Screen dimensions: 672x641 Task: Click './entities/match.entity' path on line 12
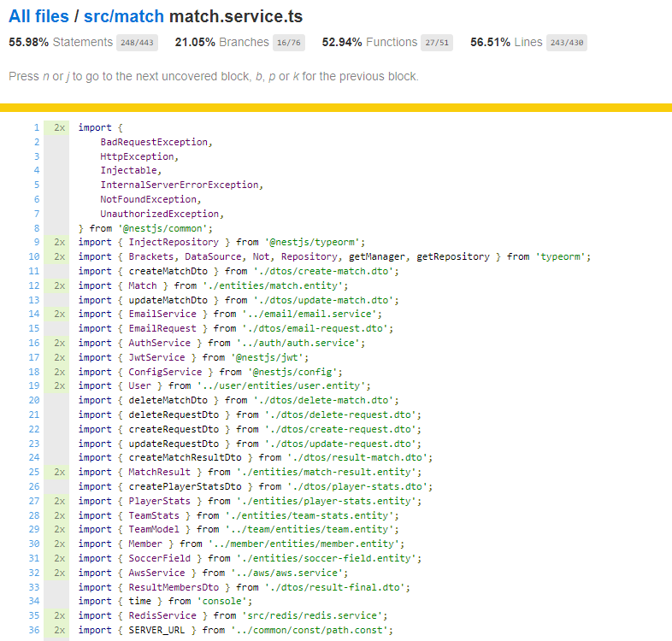(273, 285)
